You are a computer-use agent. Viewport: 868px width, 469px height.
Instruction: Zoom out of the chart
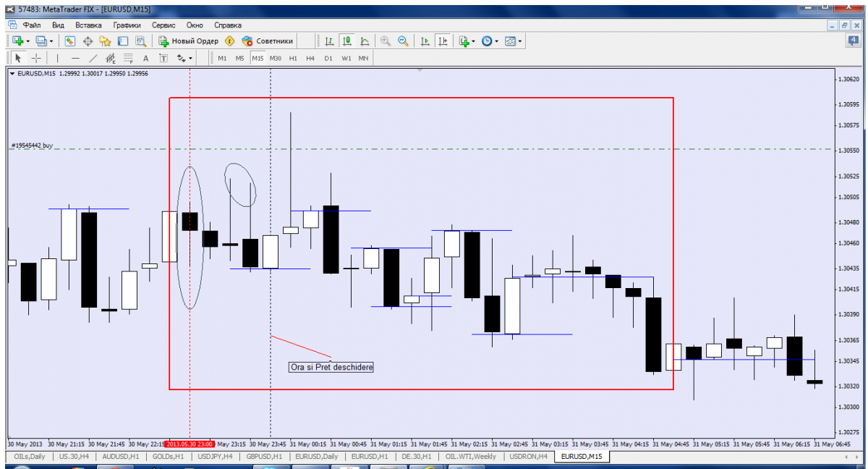point(403,41)
